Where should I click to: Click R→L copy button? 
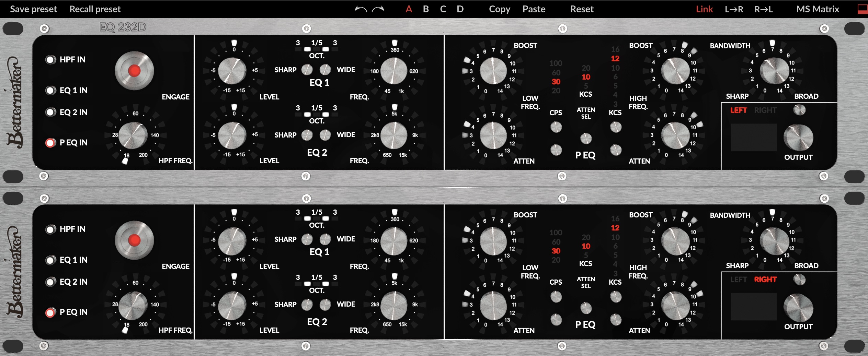[764, 9]
